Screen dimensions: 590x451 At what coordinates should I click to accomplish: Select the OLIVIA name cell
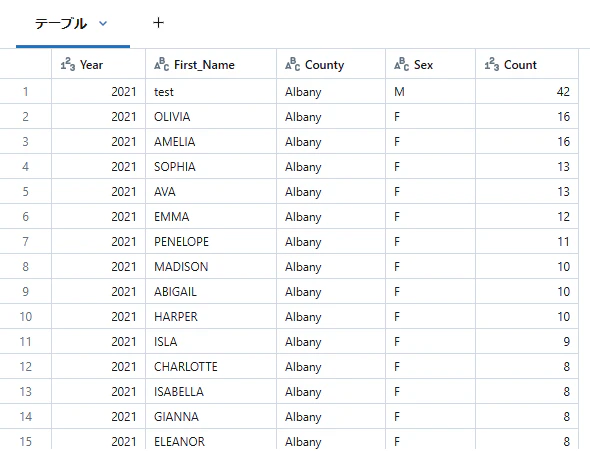pos(211,117)
